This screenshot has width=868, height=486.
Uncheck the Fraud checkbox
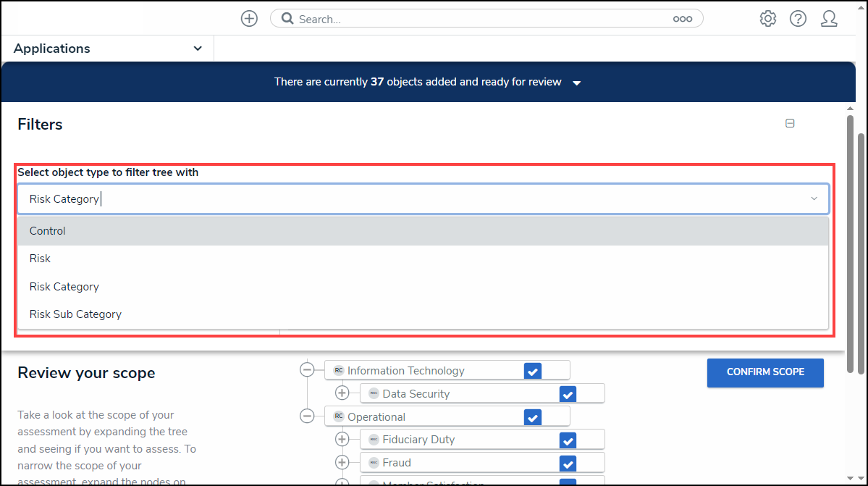click(568, 463)
